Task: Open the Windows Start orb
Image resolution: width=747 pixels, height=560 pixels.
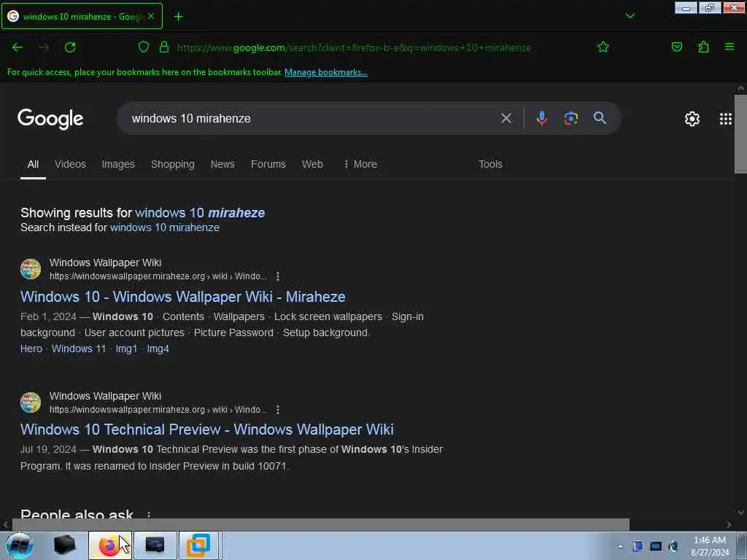Action: click(x=20, y=545)
